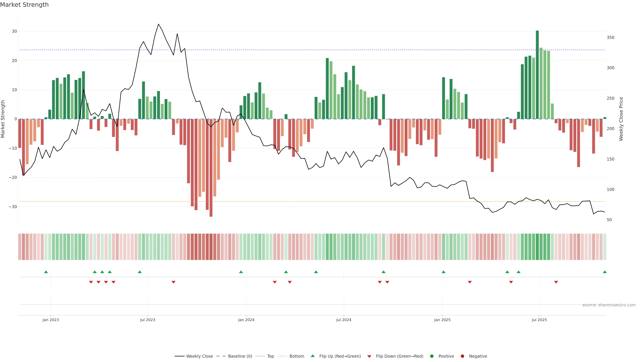Click first green flip-up triangle near Jan 2023
The width and height of the screenshot is (644, 362).
[x=46, y=272]
